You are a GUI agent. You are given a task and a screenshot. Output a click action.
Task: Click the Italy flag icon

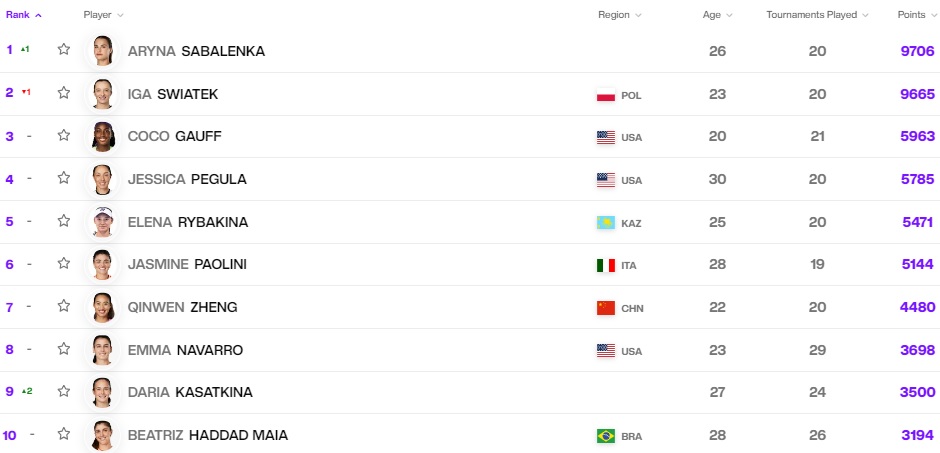coord(605,265)
